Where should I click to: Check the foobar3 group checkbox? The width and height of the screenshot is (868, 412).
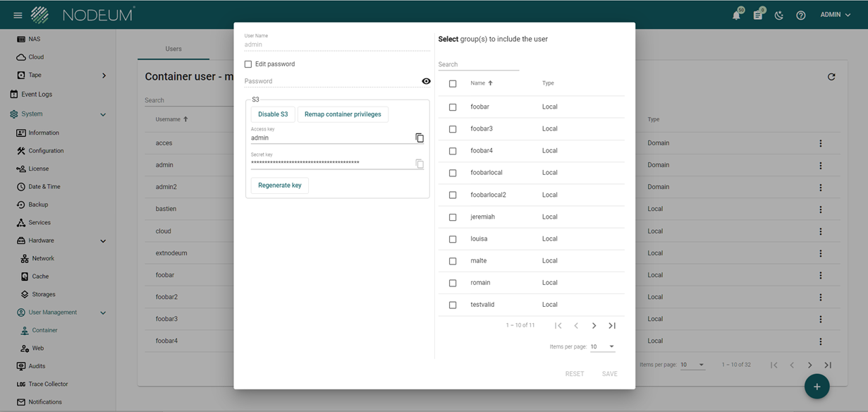pyautogui.click(x=453, y=129)
